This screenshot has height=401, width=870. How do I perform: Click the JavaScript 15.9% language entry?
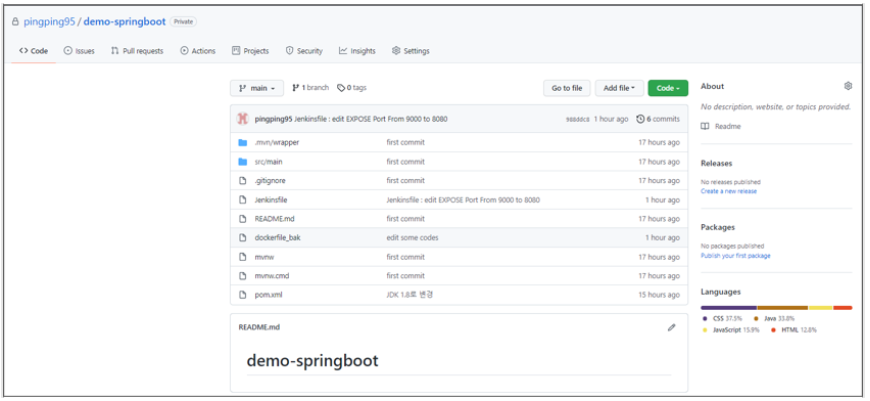(730, 330)
